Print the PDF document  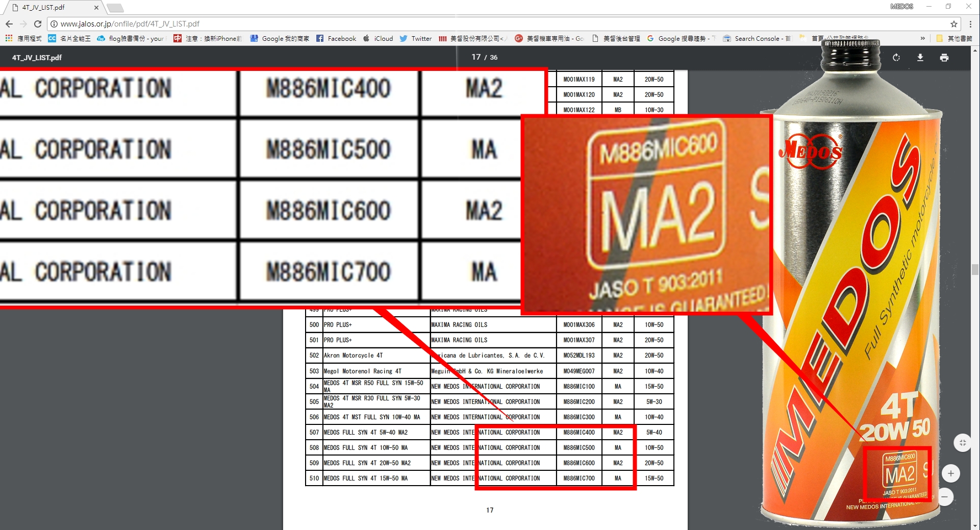coord(944,58)
